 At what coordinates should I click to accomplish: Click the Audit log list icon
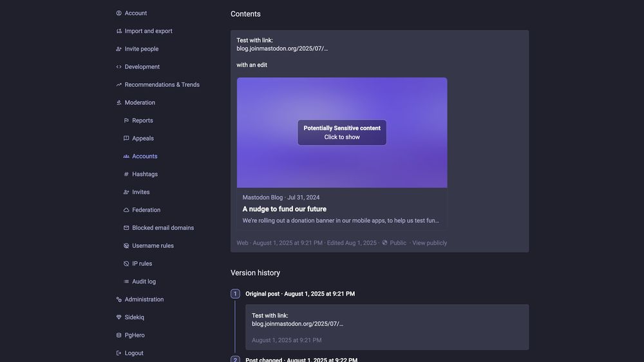(126, 281)
